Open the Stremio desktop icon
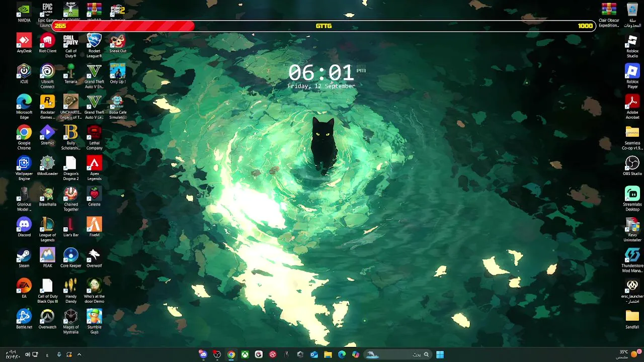The height and width of the screenshot is (362, 644). [x=47, y=135]
